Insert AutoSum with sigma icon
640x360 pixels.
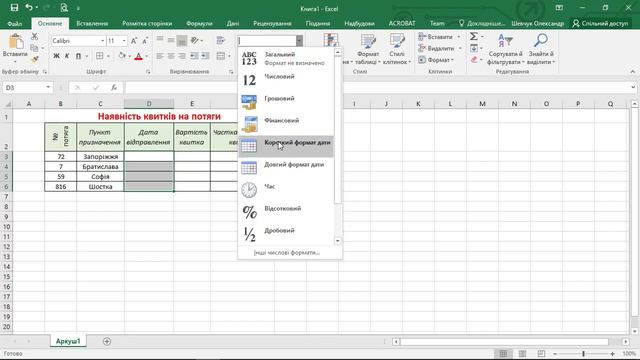[474, 37]
